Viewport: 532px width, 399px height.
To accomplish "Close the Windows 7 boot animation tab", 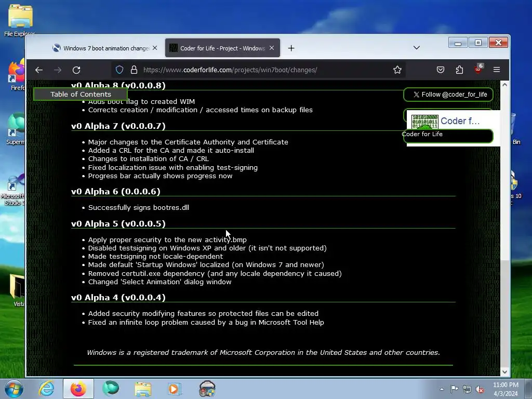I will [155, 48].
